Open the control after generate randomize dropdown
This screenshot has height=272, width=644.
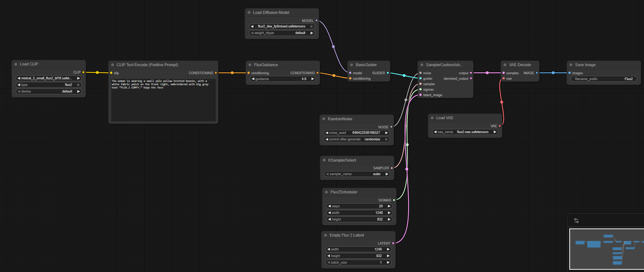coord(357,139)
